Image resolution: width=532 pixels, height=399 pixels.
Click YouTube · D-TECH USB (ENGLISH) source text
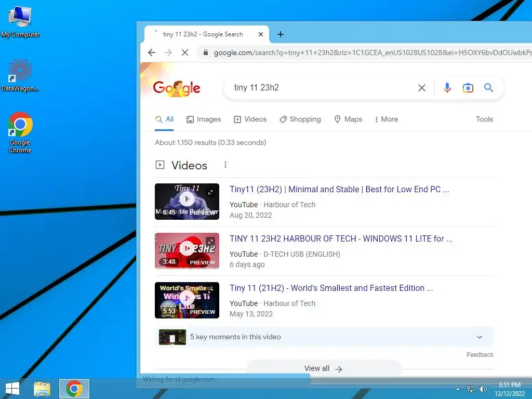point(285,254)
